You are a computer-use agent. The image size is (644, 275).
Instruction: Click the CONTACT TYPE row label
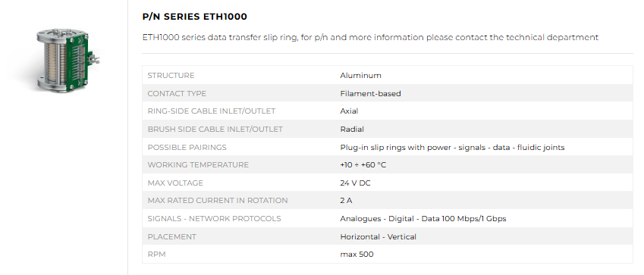(x=177, y=94)
